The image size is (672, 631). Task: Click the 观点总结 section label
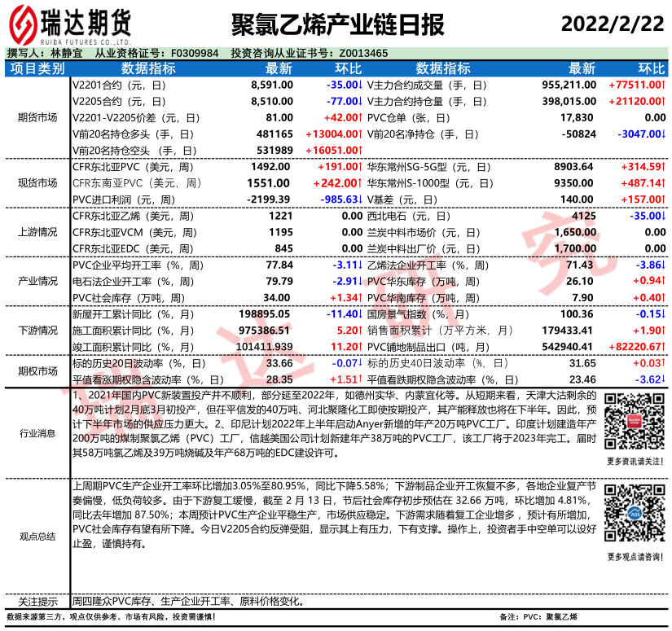click(x=37, y=536)
